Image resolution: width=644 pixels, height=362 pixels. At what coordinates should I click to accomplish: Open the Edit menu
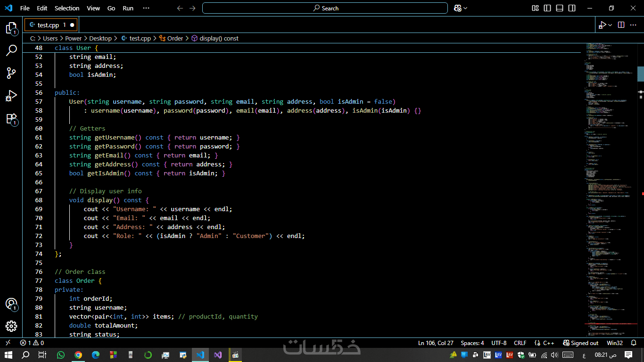tap(42, 8)
